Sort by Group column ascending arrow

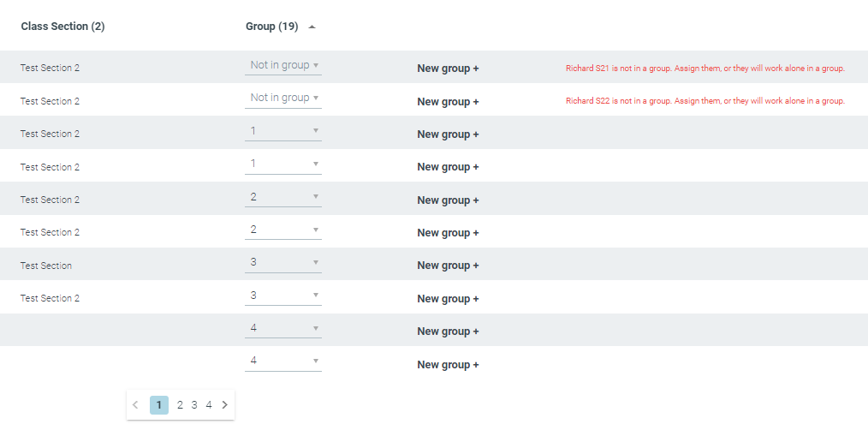pyautogui.click(x=312, y=27)
